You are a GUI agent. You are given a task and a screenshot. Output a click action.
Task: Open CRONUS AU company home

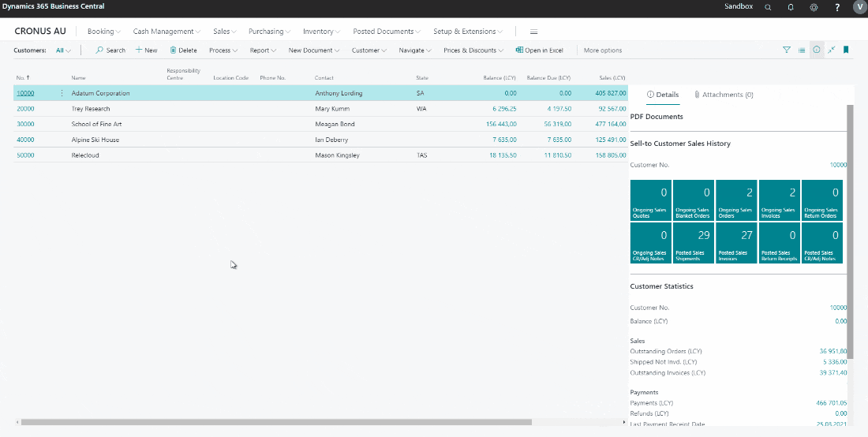tap(40, 32)
